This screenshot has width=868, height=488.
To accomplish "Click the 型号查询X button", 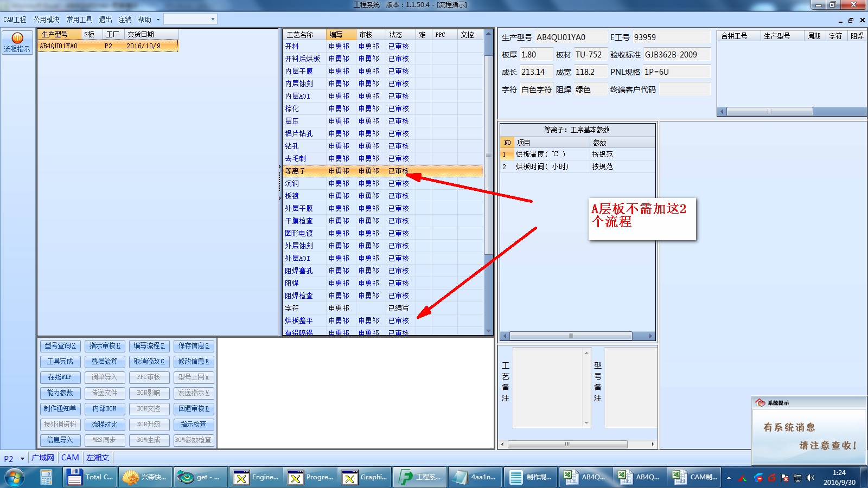I will [x=60, y=345].
